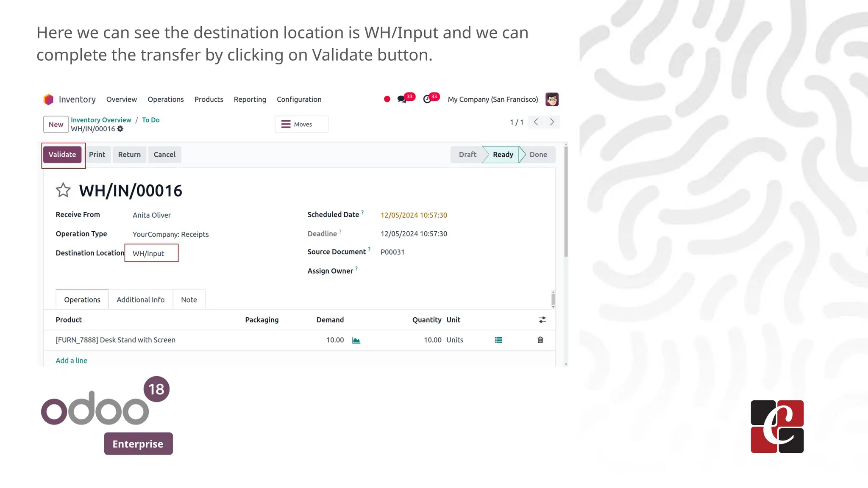Open the Reporting menu
The height and width of the screenshot is (488, 868).
coord(250,99)
